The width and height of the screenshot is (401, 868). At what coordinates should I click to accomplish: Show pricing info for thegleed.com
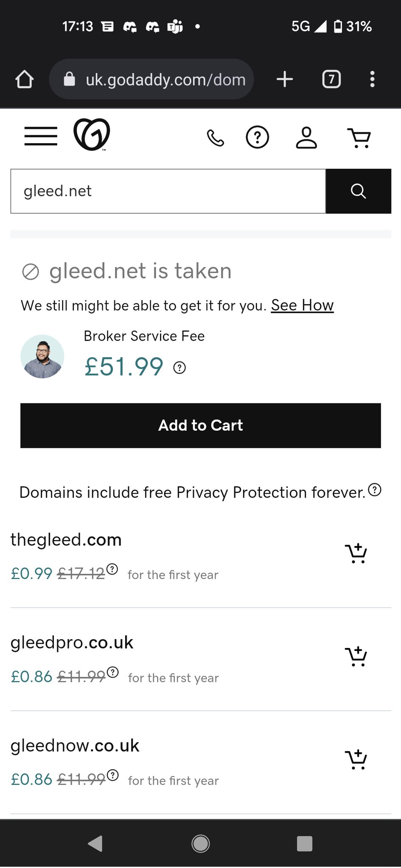(x=112, y=569)
